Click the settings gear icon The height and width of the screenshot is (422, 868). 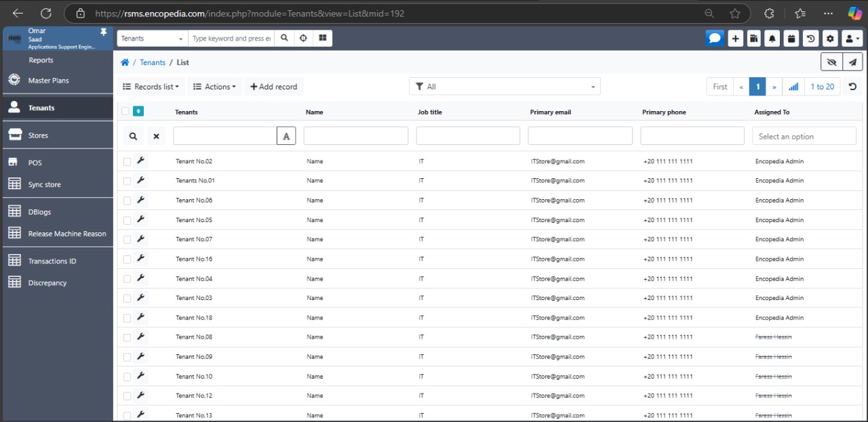pyautogui.click(x=830, y=39)
